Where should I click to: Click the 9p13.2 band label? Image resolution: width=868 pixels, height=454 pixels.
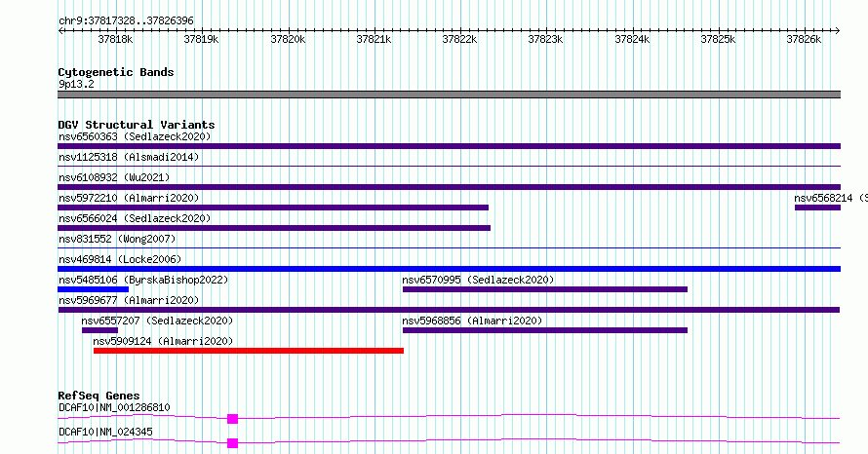coord(76,84)
